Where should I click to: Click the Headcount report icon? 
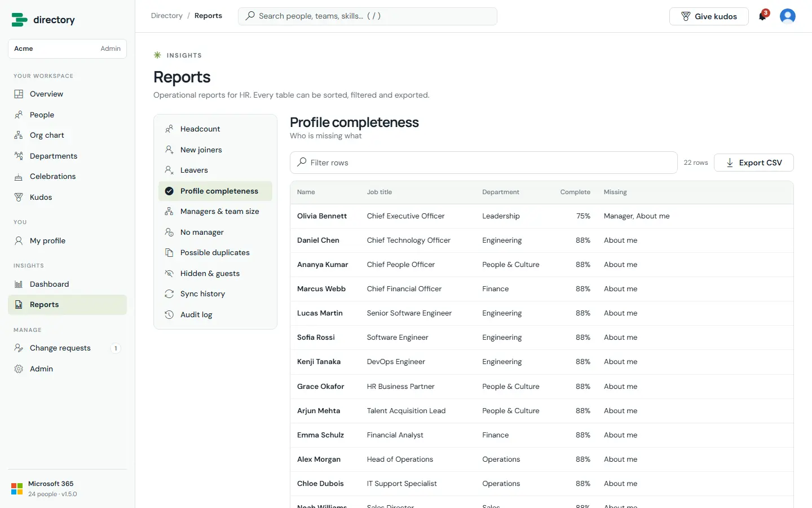[169, 129]
